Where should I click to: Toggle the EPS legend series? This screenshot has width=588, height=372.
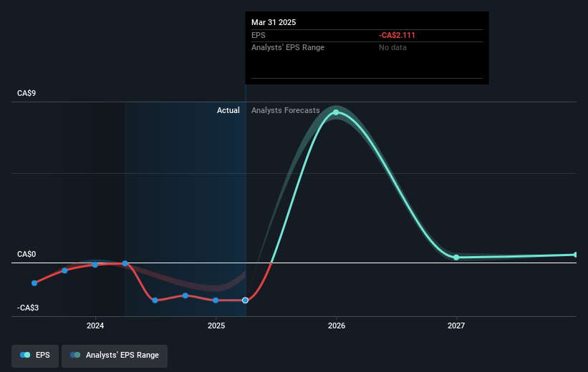tap(35, 355)
